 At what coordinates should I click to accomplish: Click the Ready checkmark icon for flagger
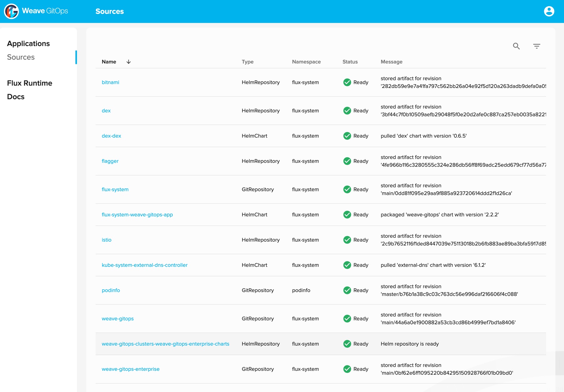click(347, 161)
